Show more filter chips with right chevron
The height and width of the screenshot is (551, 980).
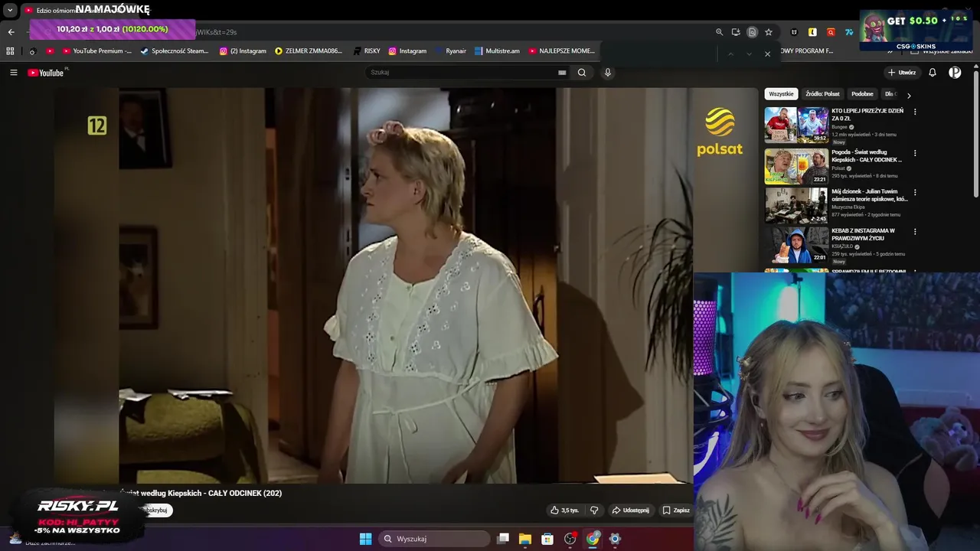(x=909, y=96)
